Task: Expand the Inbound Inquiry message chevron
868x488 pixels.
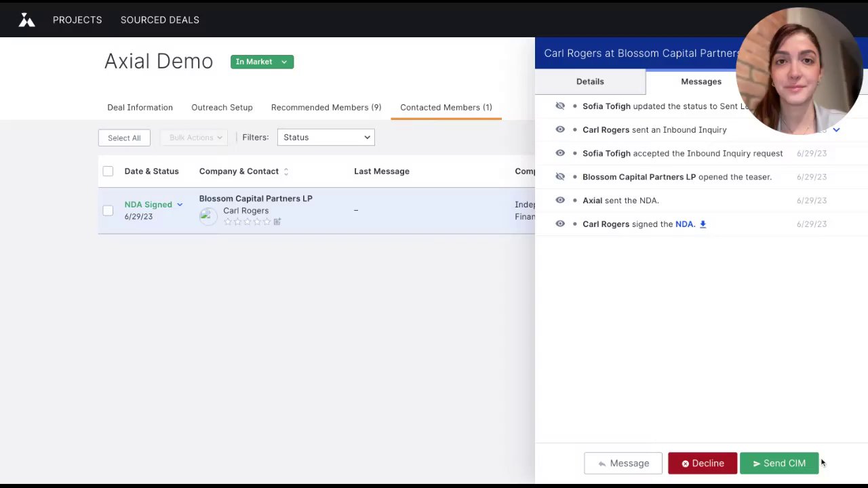Action: coord(836,129)
